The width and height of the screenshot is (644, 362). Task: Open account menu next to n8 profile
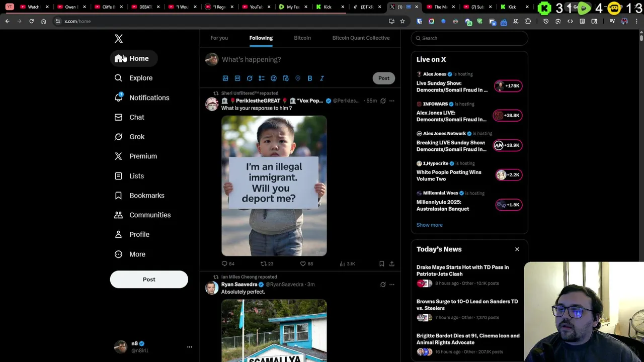coord(190,347)
